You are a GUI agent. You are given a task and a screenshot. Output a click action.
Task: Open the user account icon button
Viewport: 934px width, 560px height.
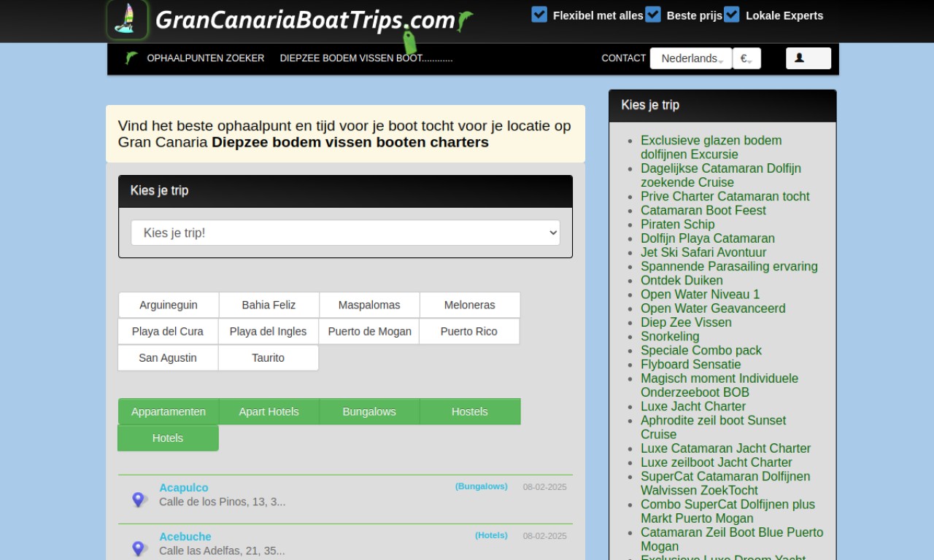[808, 58]
